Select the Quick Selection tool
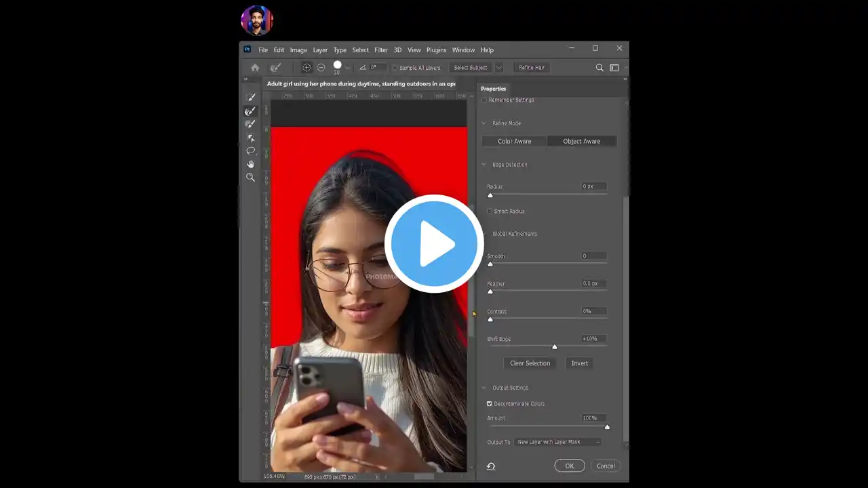The width and height of the screenshot is (868, 488). coord(251,98)
